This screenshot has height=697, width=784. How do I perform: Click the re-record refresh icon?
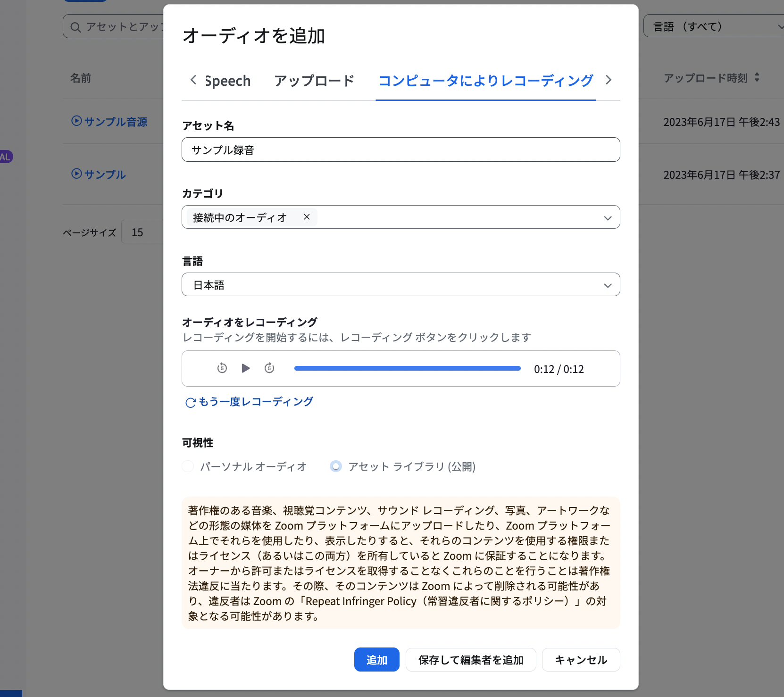pyautogui.click(x=191, y=402)
